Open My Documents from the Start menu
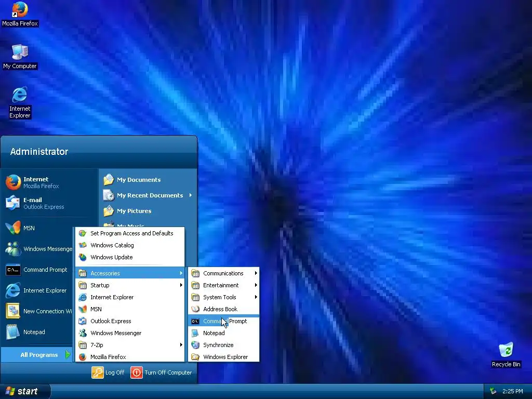Image resolution: width=532 pixels, height=399 pixels. [138, 179]
